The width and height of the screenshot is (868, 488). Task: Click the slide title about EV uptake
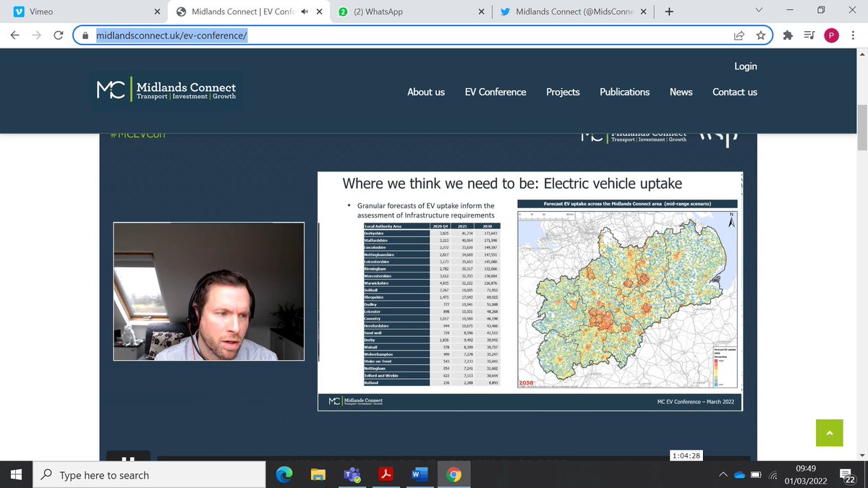tap(512, 184)
